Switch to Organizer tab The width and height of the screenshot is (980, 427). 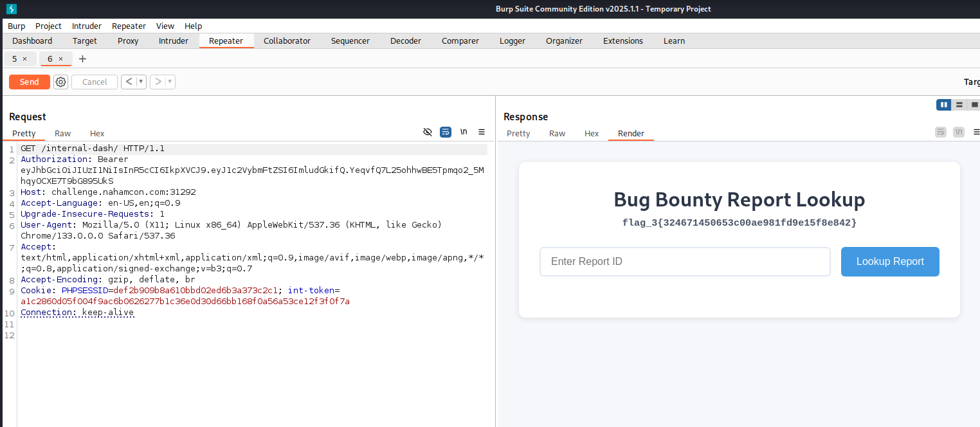click(x=564, y=41)
